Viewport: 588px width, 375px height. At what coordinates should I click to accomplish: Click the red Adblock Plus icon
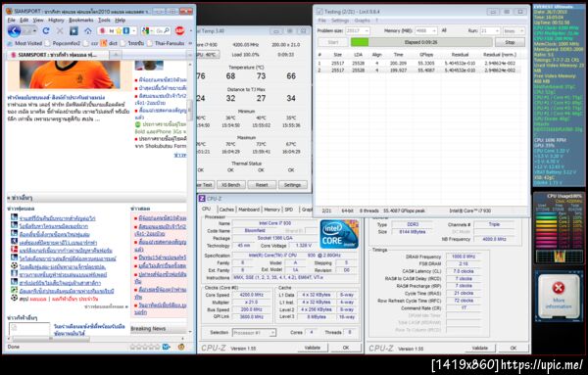point(179,30)
